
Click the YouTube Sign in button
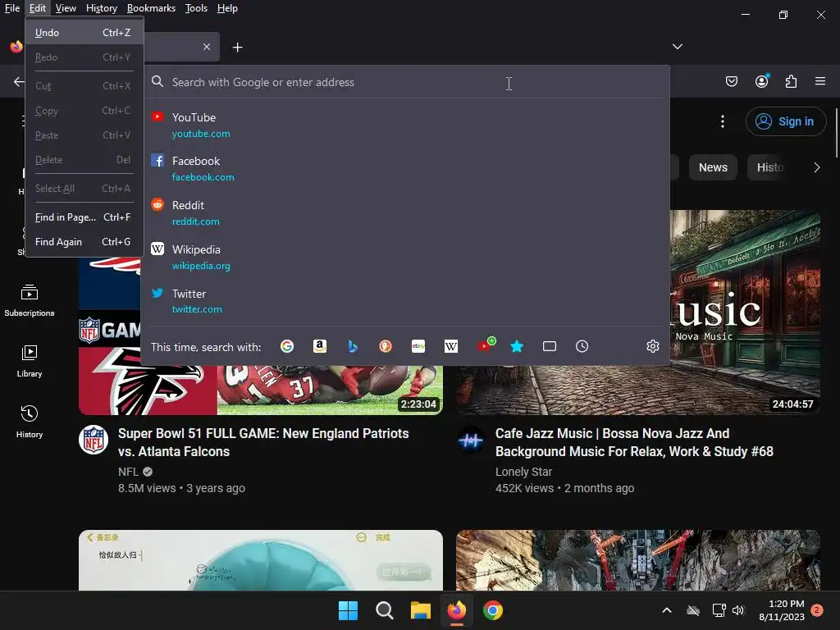point(785,121)
